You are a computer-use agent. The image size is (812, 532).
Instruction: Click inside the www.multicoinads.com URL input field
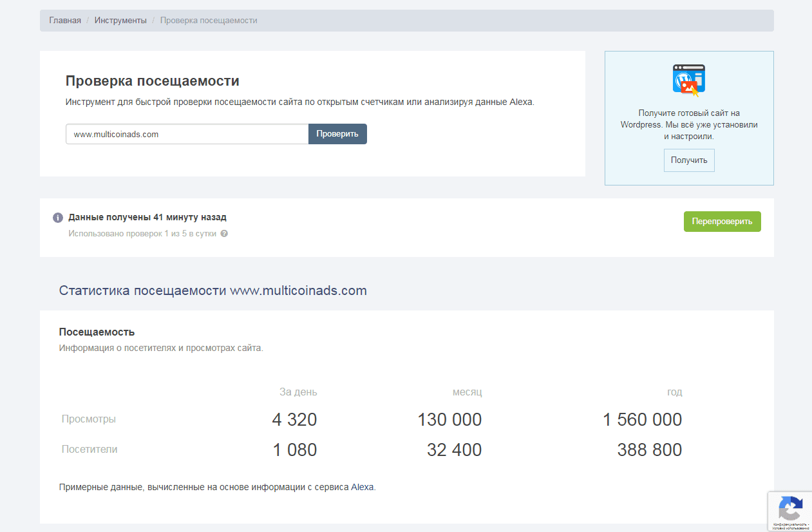187,134
